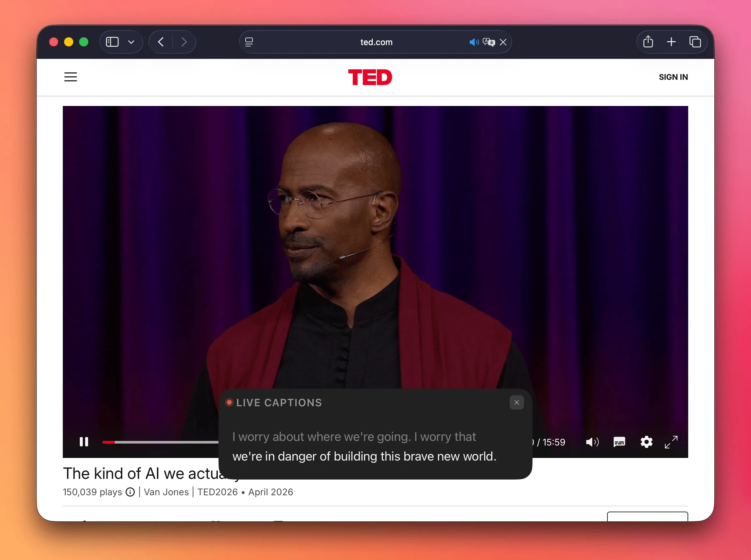
Task: Click the 15:59 duration text
Action: coord(554,442)
